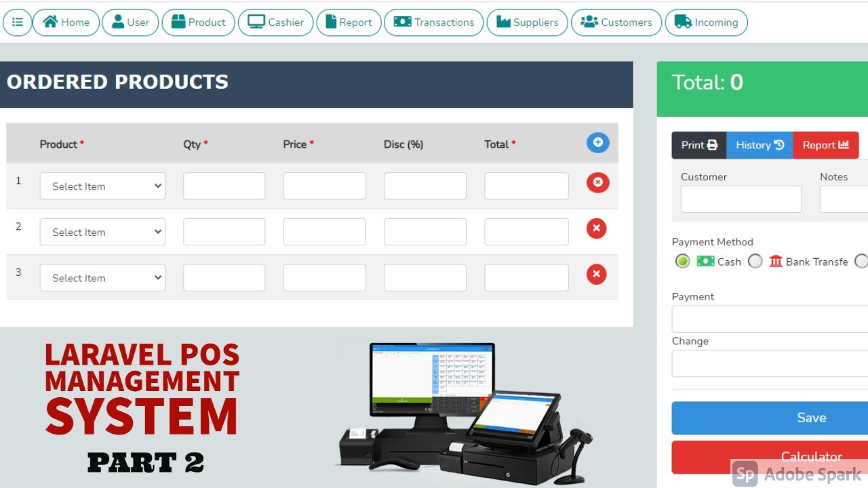868x488 pixels.
Task: Focus the Qty field in row 1
Action: tap(224, 186)
